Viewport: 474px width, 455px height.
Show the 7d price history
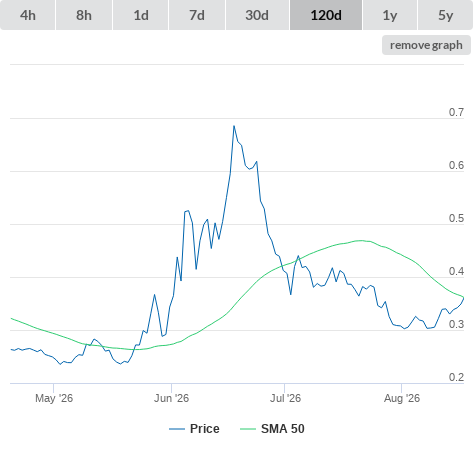(x=197, y=15)
